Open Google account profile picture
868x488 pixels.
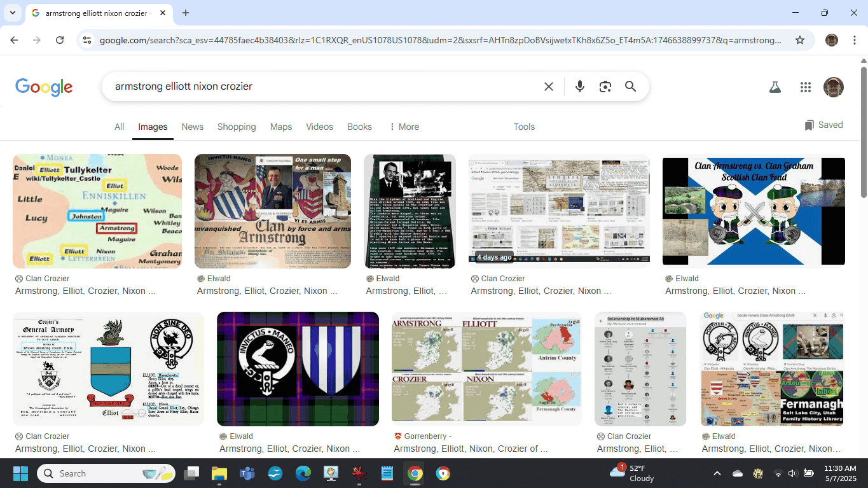pos(834,87)
